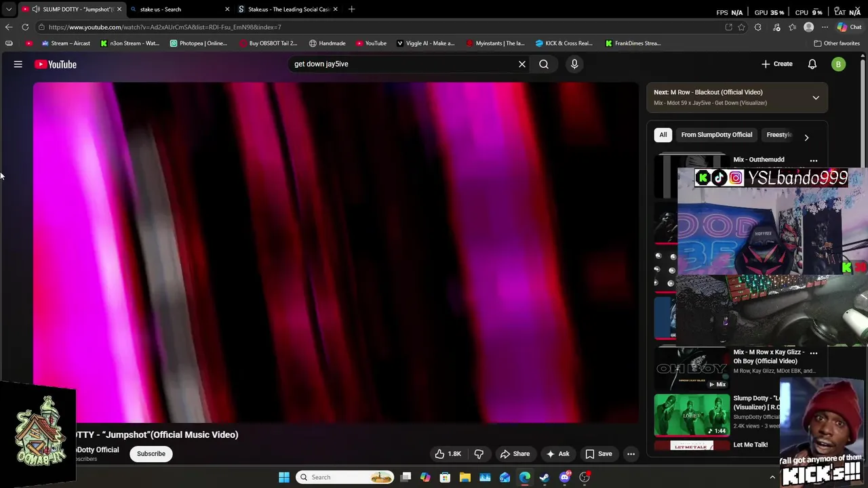Open the Edge Copilot Chat button
868x488 pixels.
pos(849,27)
